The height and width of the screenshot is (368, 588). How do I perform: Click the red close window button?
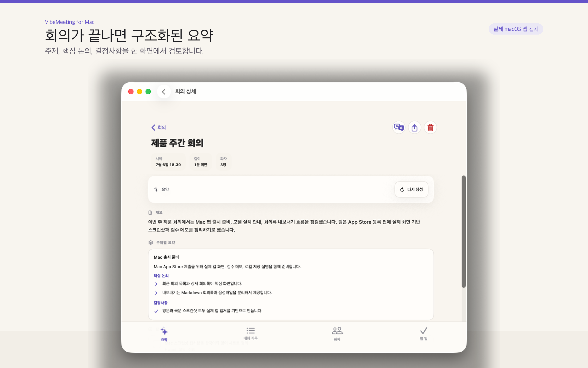click(131, 92)
